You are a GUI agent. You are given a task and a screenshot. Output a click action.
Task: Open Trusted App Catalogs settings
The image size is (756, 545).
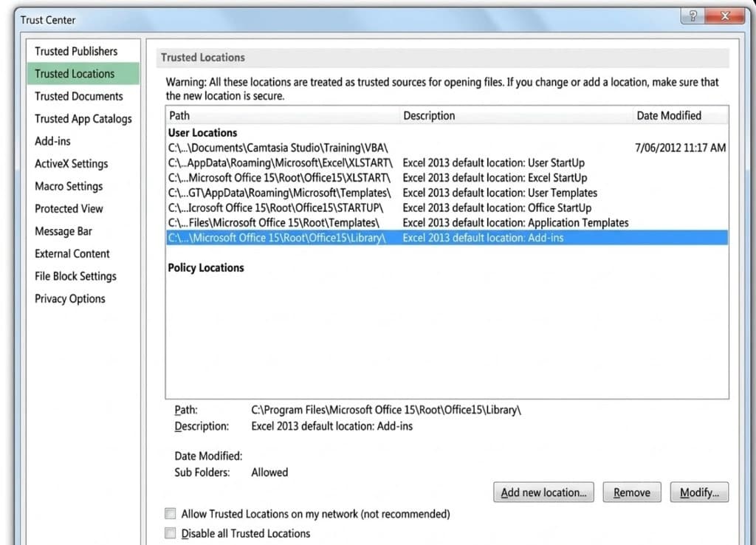[x=83, y=118]
